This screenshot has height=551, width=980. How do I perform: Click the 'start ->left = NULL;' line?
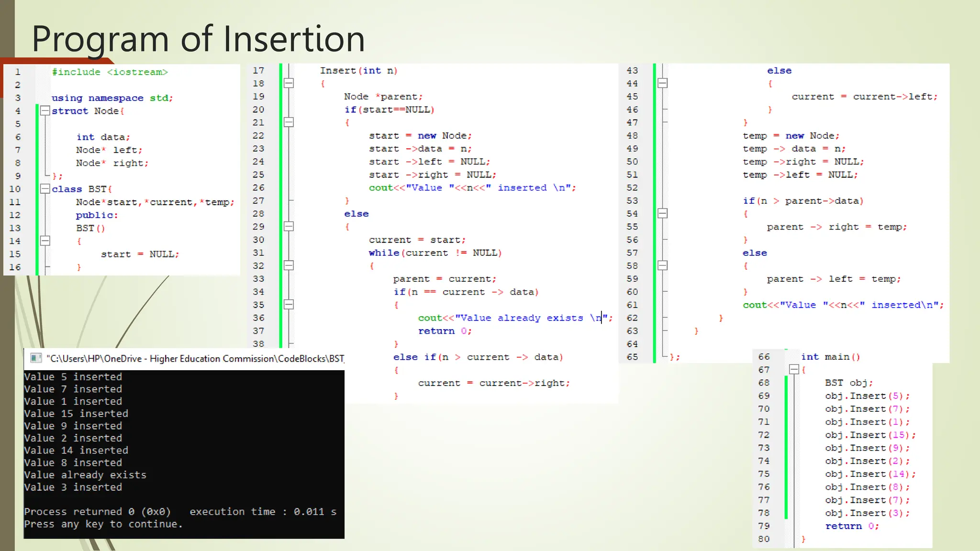tap(429, 162)
